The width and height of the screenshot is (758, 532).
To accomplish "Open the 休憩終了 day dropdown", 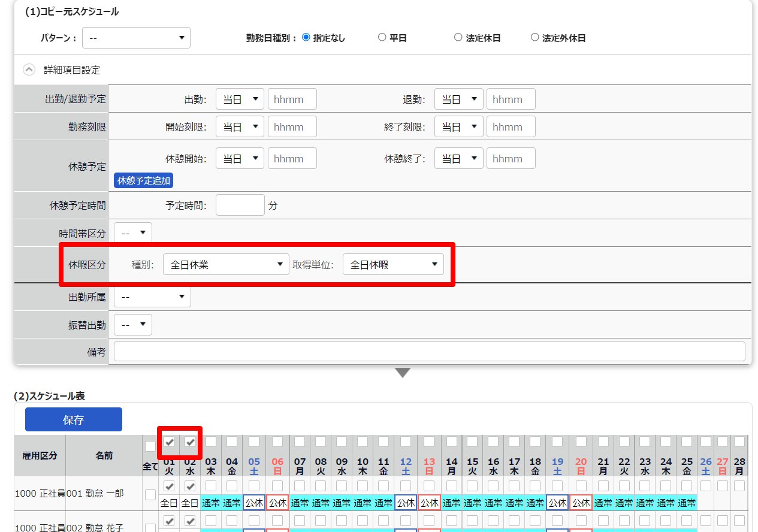I will pos(459,159).
